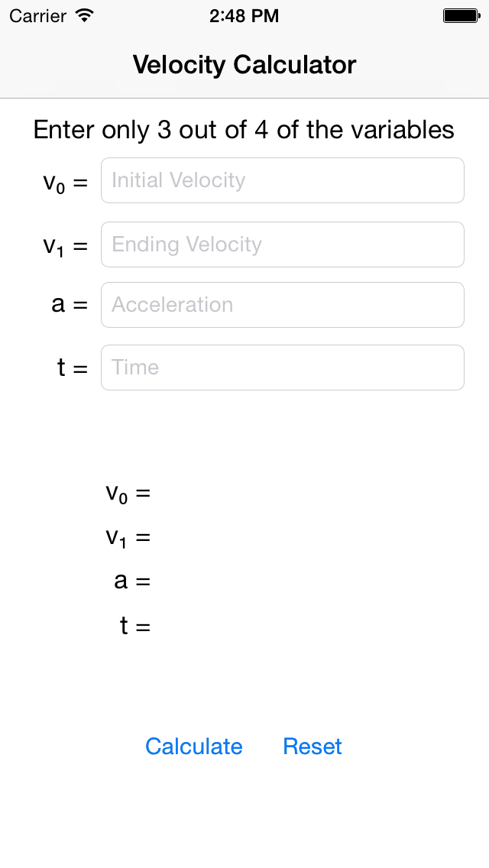Click the a result label
The width and height of the screenshot is (489, 868).
(131, 581)
